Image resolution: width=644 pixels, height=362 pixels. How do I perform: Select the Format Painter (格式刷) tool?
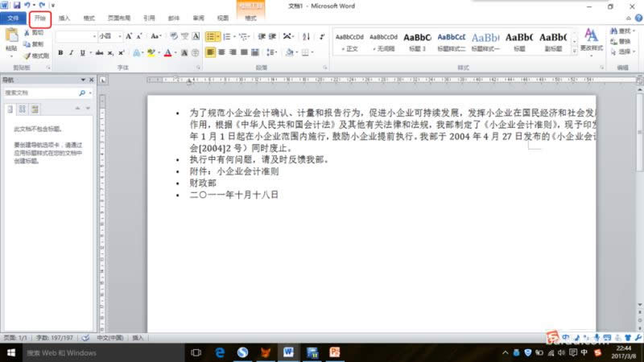pos(36,56)
